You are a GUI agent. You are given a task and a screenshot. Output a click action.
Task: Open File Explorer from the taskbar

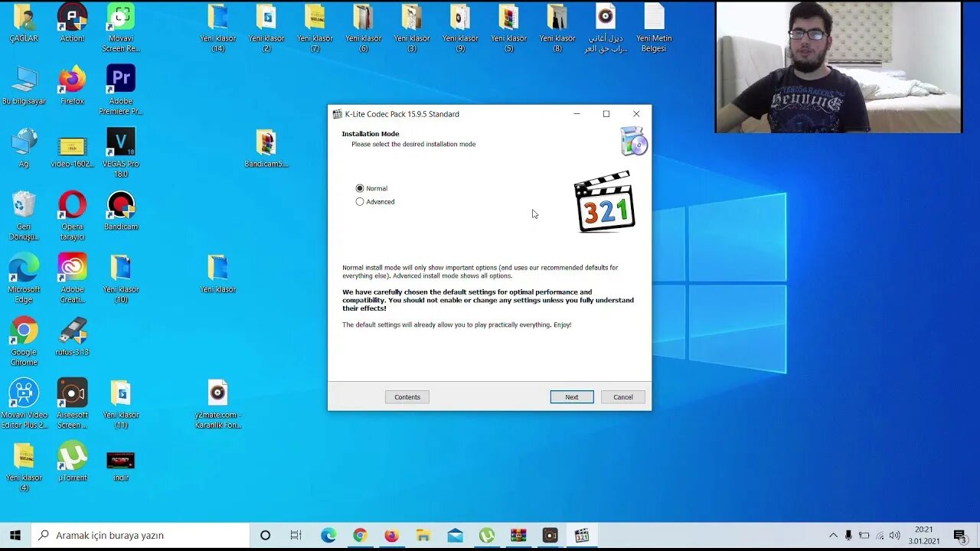coord(423,535)
